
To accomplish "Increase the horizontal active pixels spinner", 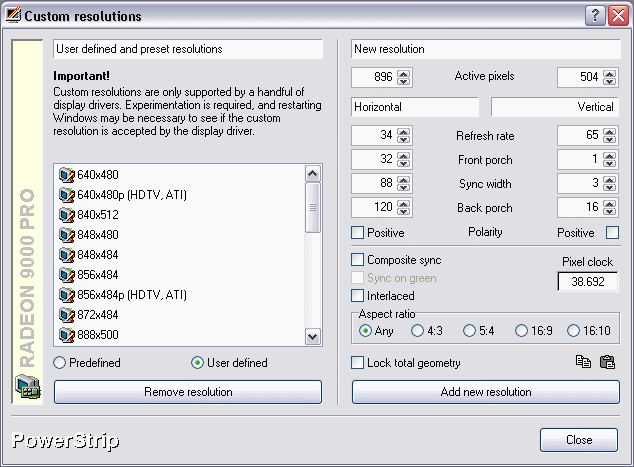I will click(x=403, y=72).
